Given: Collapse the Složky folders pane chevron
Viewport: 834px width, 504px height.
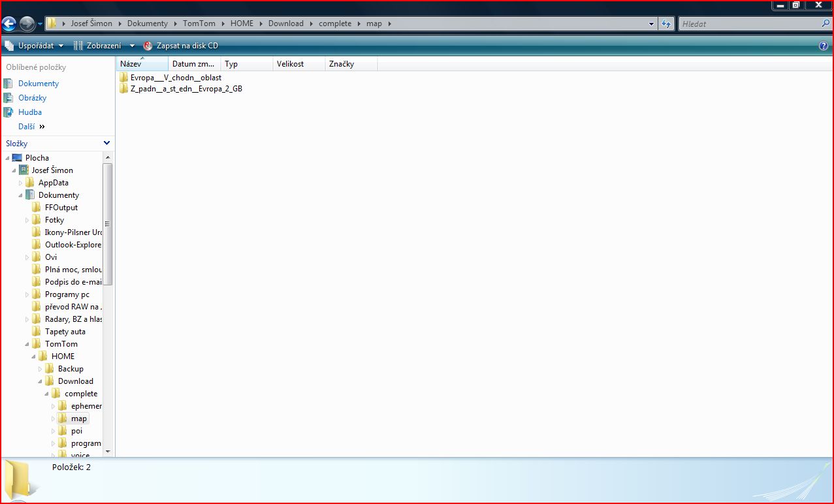Looking at the screenshot, I should tap(106, 143).
